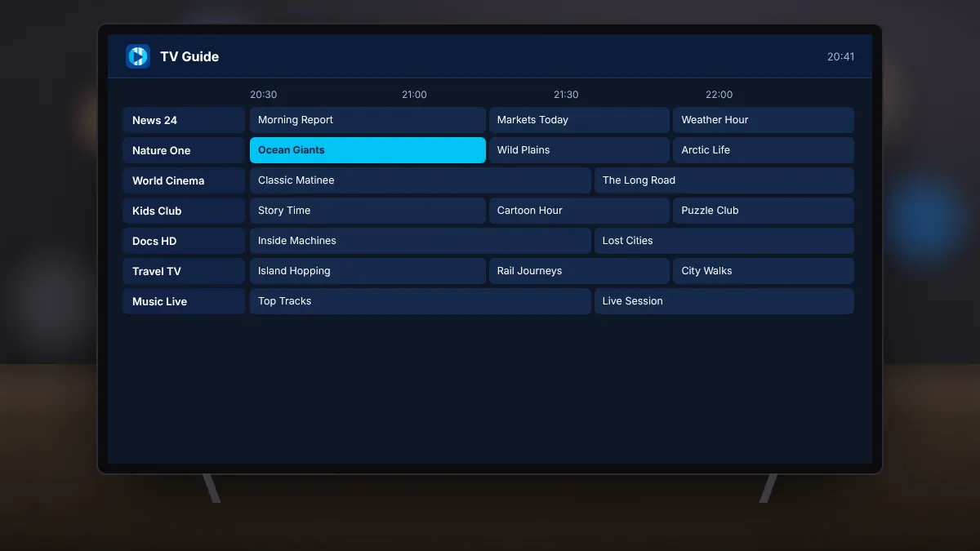Open the Weather Hour program
Image resolution: width=980 pixels, height=551 pixels.
[764, 120]
